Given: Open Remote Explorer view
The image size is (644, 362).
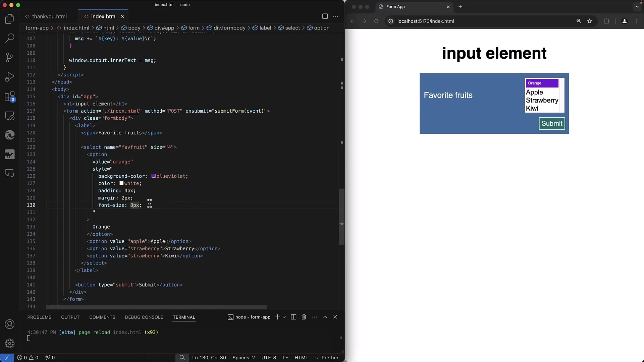Looking at the screenshot, I should 10,116.
